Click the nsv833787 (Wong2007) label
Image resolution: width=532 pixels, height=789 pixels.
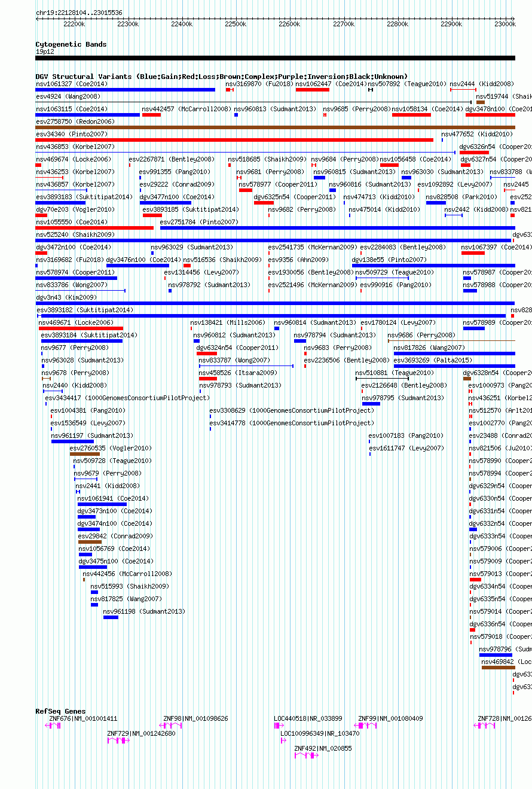234,360
